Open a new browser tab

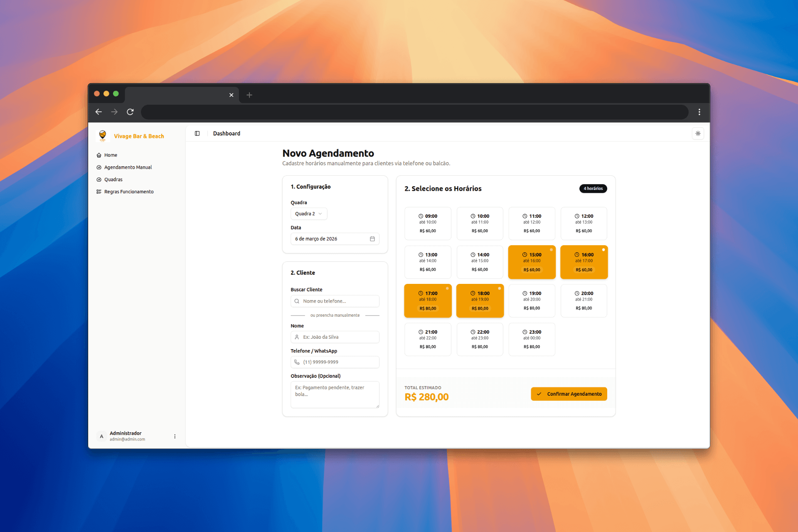coord(249,95)
